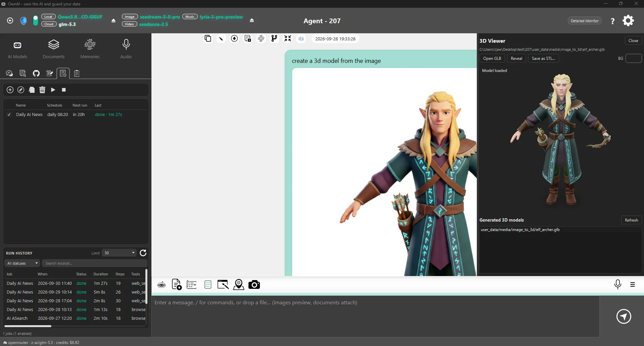Copy the message using the copy icon
The height and width of the screenshot is (346, 644).
[208, 38]
